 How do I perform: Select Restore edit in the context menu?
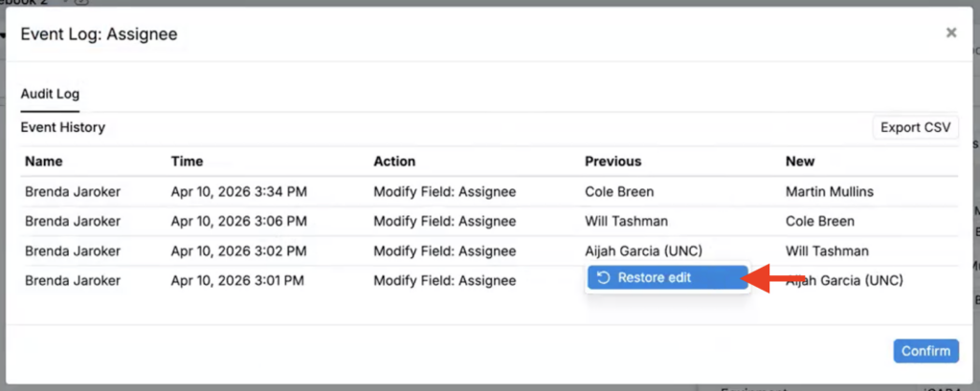tap(655, 278)
